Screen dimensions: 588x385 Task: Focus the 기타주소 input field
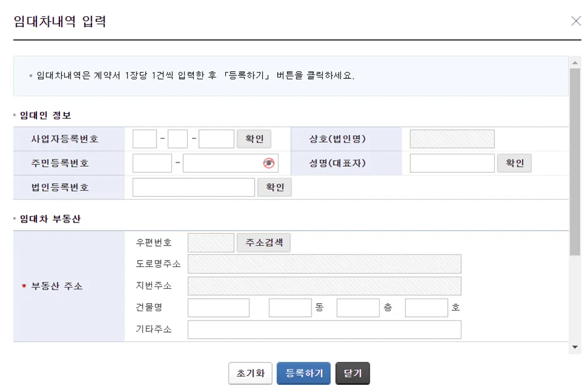point(325,329)
